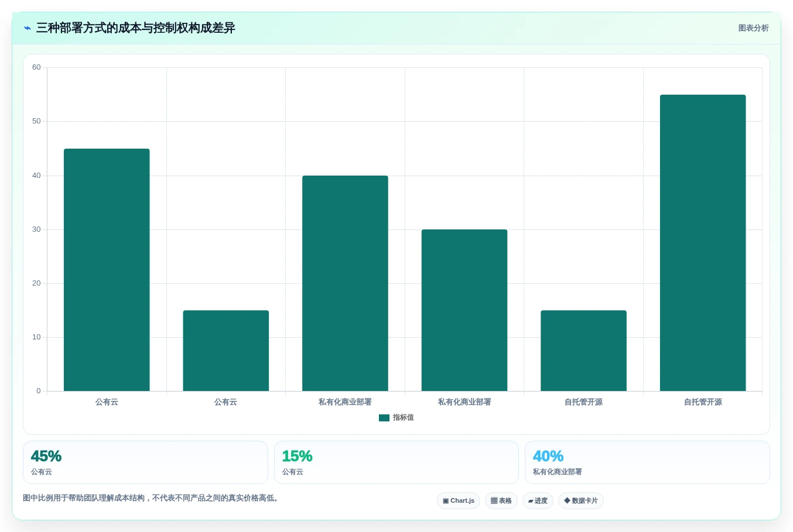This screenshot has width=793, height=532.
Task: Select the 表格 tag chip
Action: coord(501,501)
